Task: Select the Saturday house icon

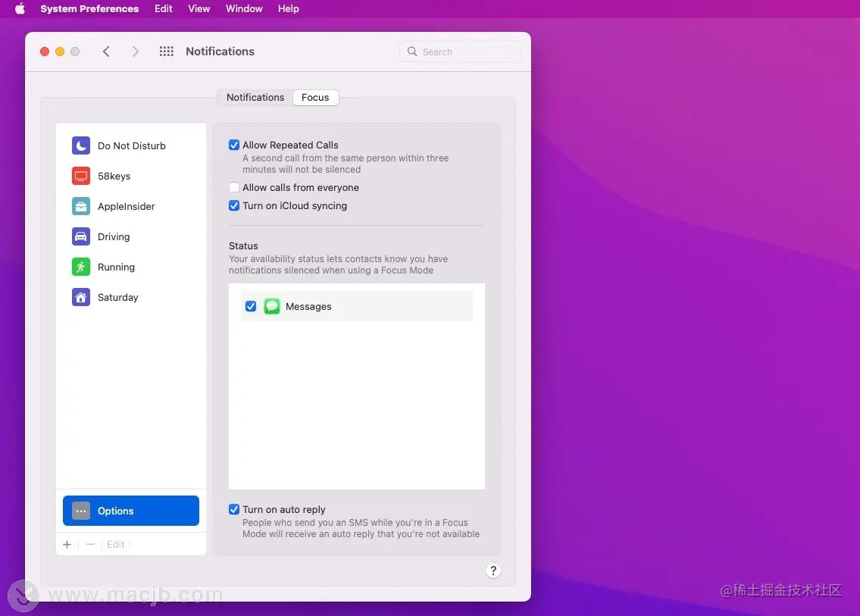Action: click(80, 297)
